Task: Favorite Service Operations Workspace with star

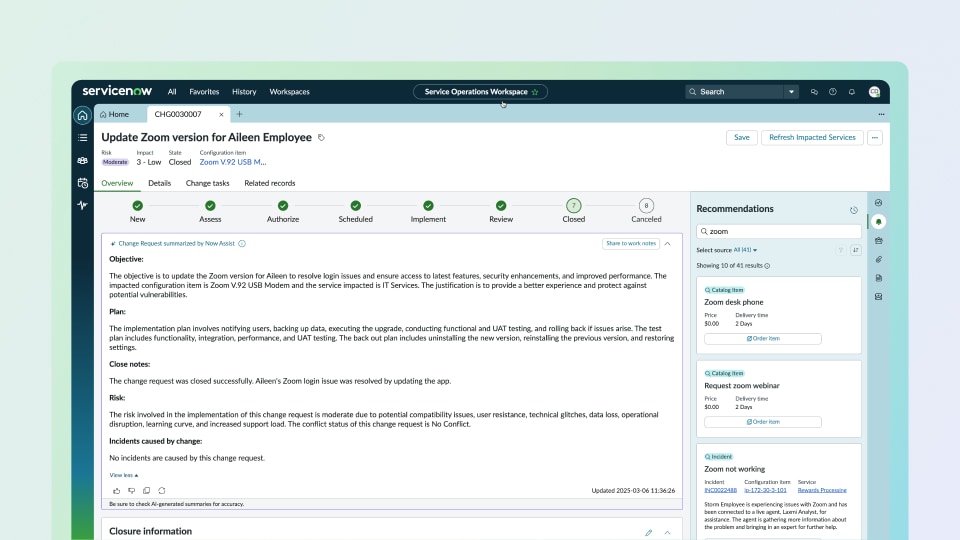Action: [535, 92]
